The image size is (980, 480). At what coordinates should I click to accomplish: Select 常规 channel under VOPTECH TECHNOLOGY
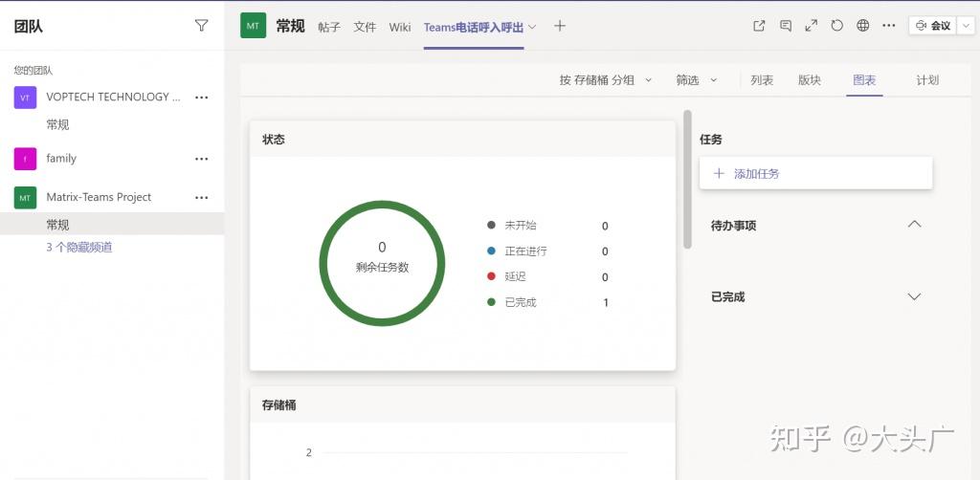pyautogui.click(x=57, y=125)
